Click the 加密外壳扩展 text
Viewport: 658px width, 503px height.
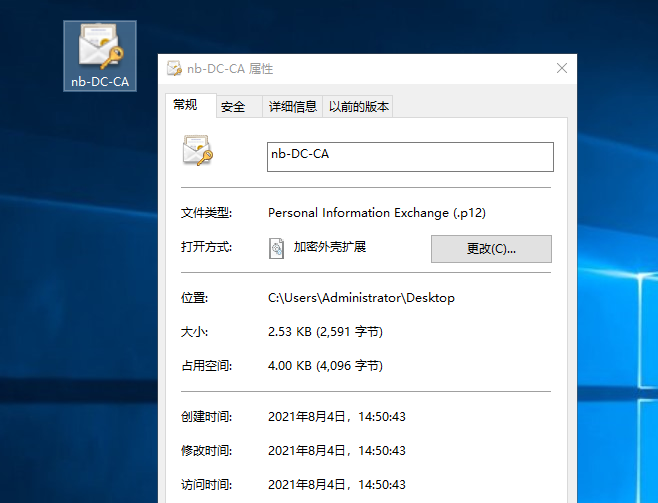tap(330, 247)
